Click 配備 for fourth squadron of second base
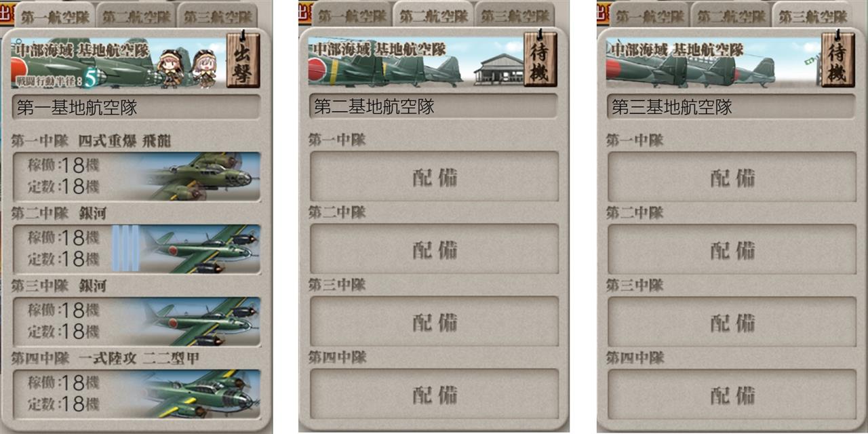The width and height of the screenshot is (868, 434). pyautogui.click(x=435, y=394)
